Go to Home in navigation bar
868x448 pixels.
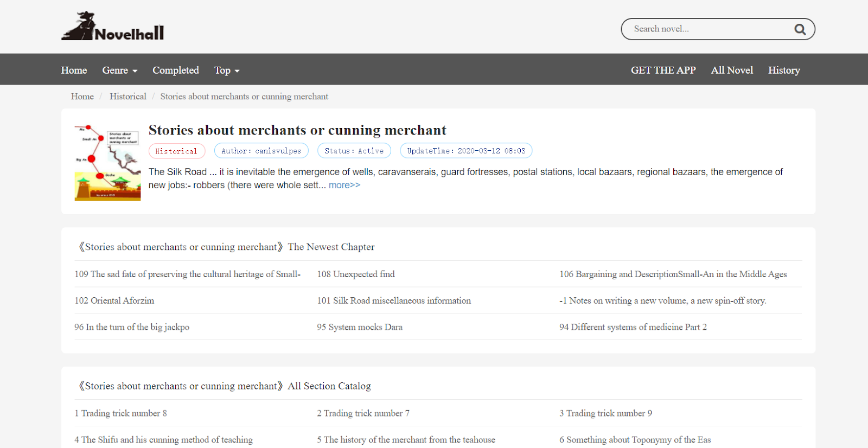[x=74, y=70]
